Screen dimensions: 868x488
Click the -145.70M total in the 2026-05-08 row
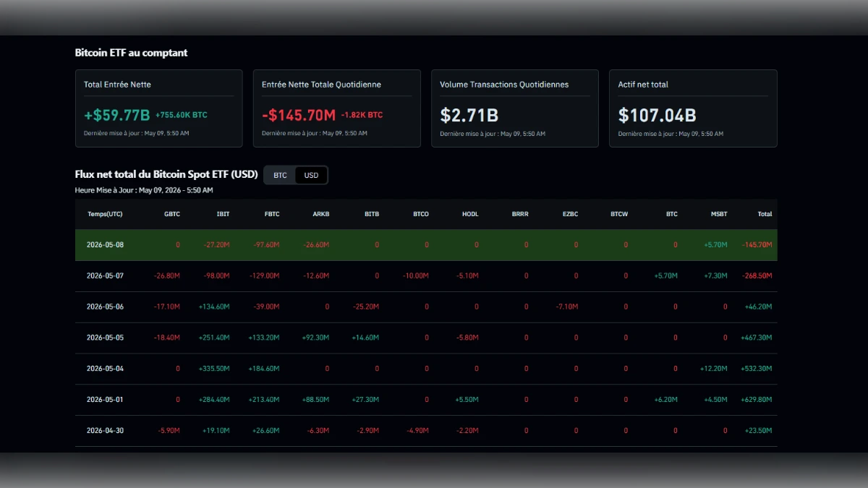[x=757, y=245]
